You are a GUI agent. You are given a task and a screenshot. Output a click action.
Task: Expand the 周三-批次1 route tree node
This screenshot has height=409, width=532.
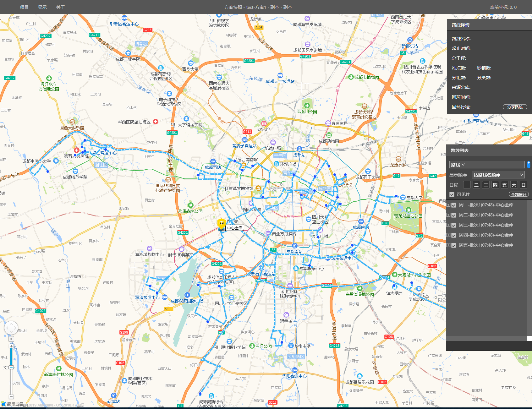tap(448, 225)
